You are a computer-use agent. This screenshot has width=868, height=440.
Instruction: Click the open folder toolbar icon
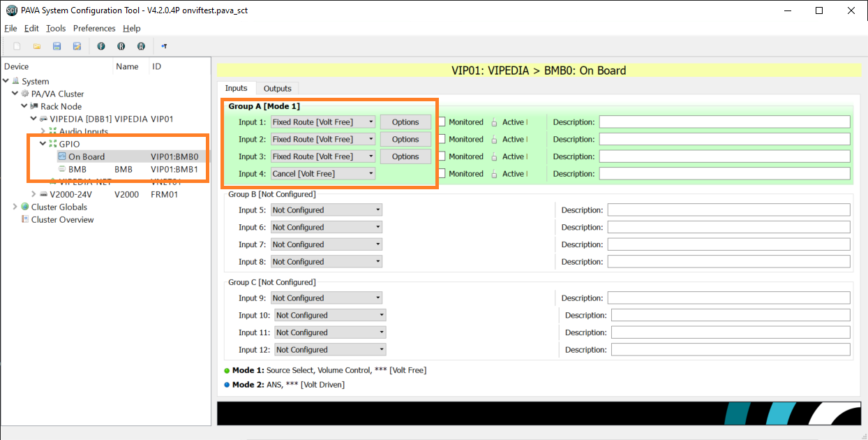click(37, 46)
